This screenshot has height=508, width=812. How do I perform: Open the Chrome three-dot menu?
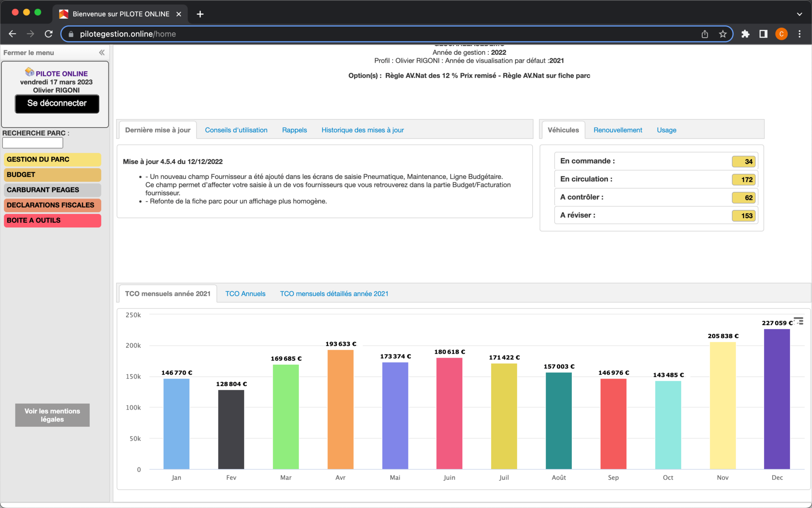point(799,34)
